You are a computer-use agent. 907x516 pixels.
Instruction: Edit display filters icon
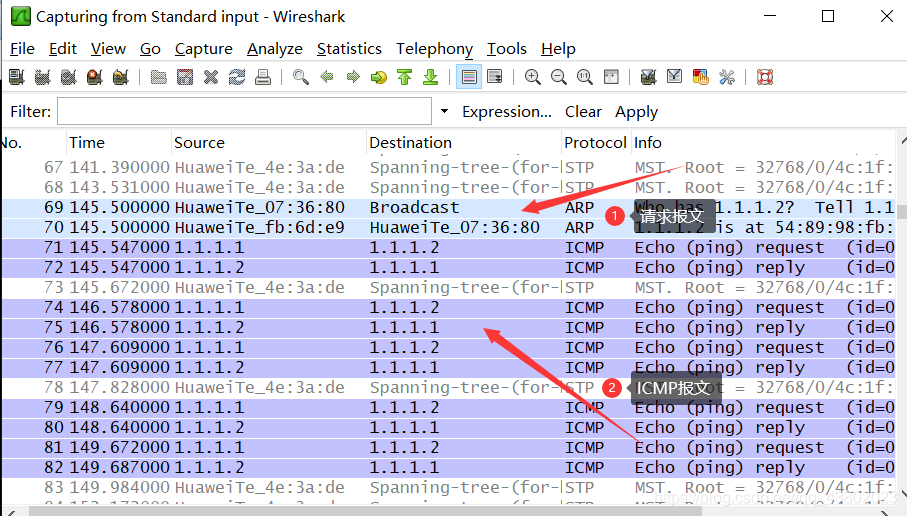tap(674, 77)
